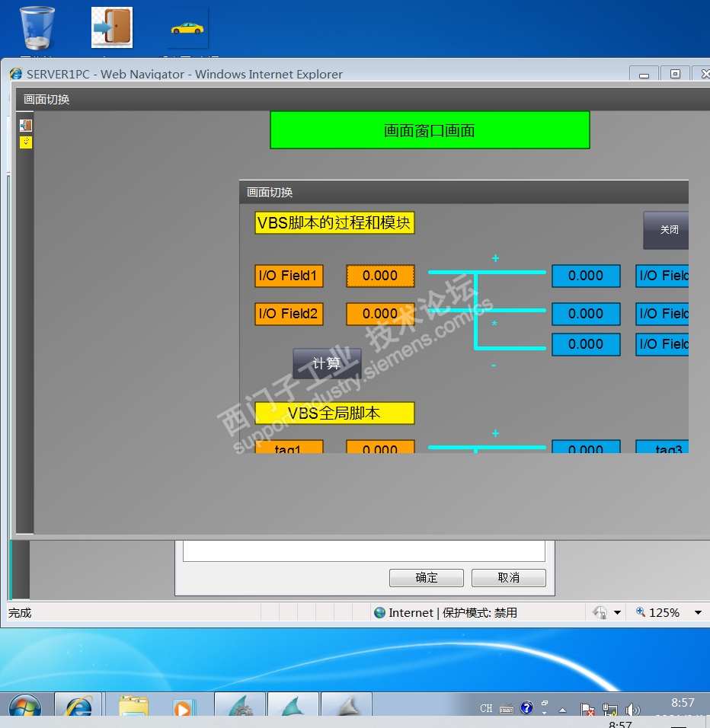The image size is (710, 728).
Task: Click blue 0.000 output for plus result
Action: pyautogui.click(x=586, y=276)
